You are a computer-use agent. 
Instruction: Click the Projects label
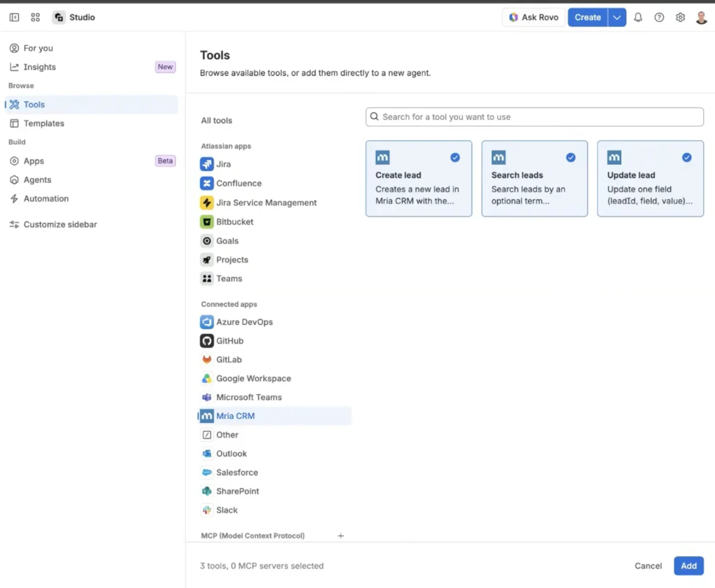click(232, 260)
